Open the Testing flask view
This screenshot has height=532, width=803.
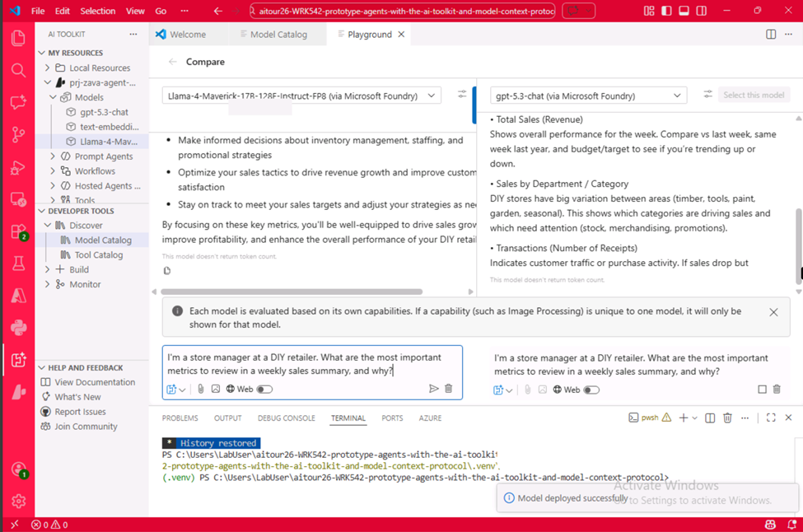point(18,264)
